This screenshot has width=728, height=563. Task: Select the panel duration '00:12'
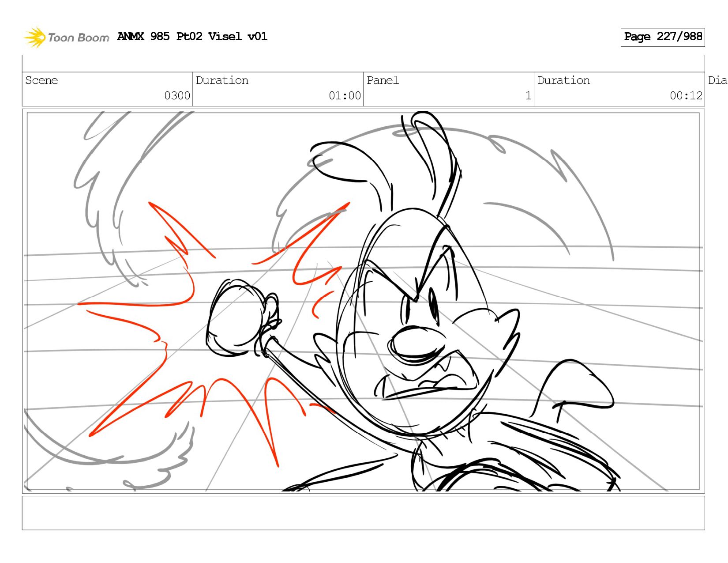coord(686,96)
